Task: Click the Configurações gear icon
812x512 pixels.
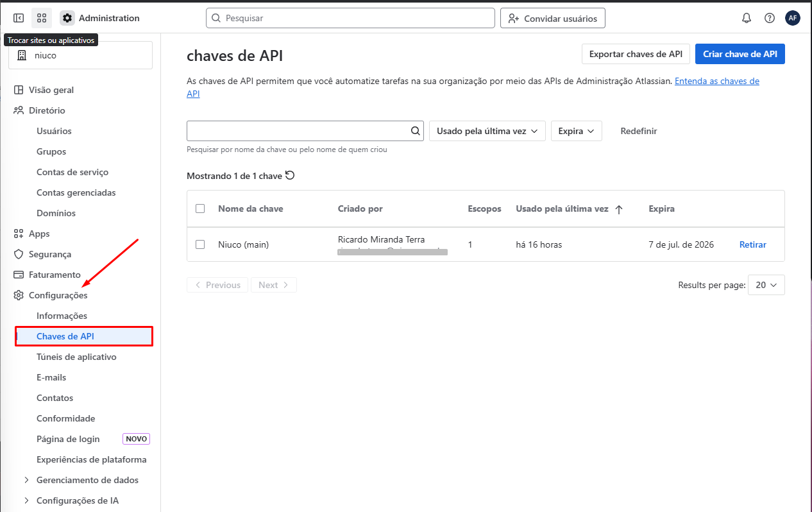Action: (19, 295)
